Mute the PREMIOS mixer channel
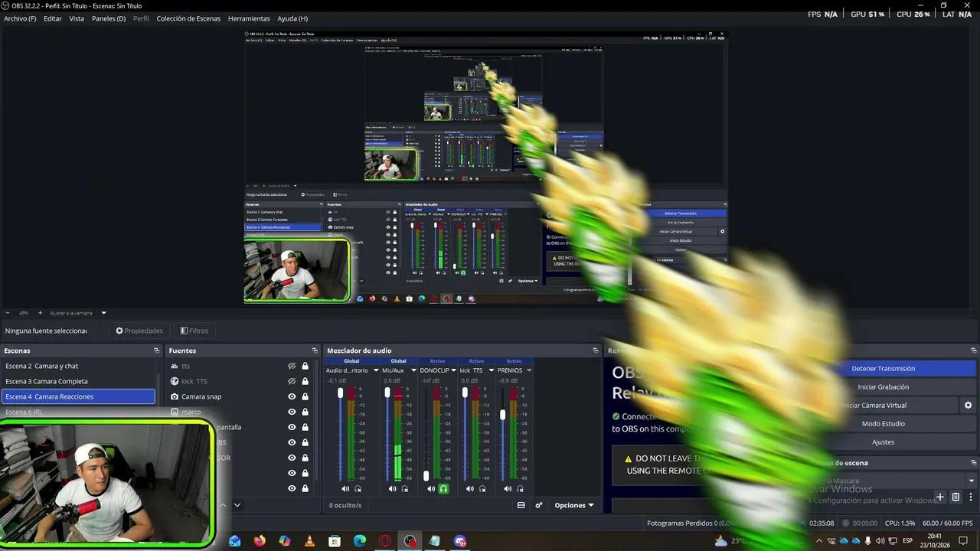Image resolution: width=980 pixels, height=551 pixels. click(507, 488)
